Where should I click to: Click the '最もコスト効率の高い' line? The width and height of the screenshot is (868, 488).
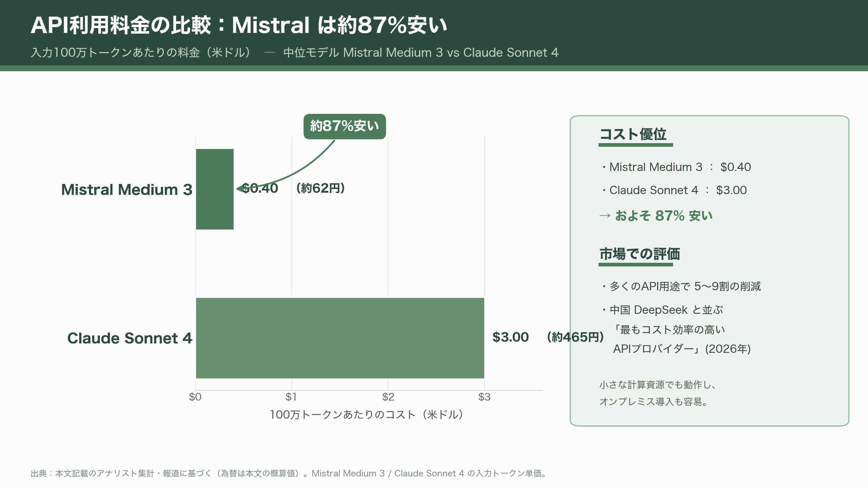tap(669, 330)
